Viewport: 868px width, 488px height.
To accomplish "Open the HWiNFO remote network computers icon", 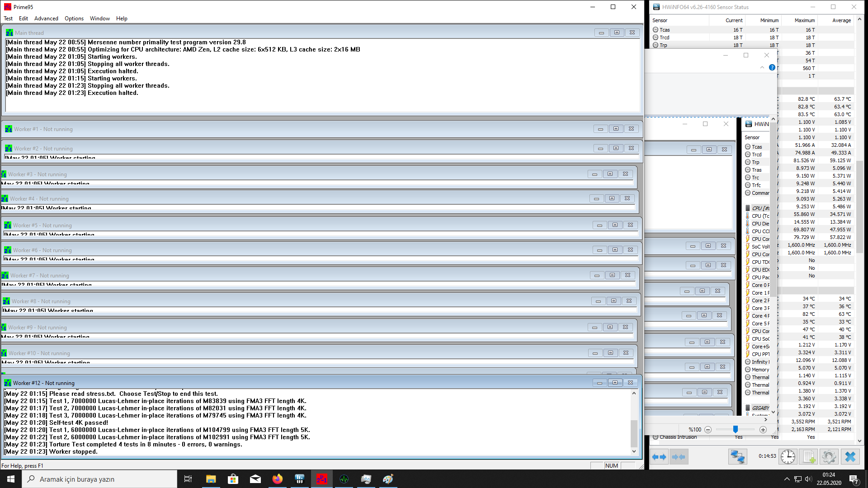I will coord(737,457).
